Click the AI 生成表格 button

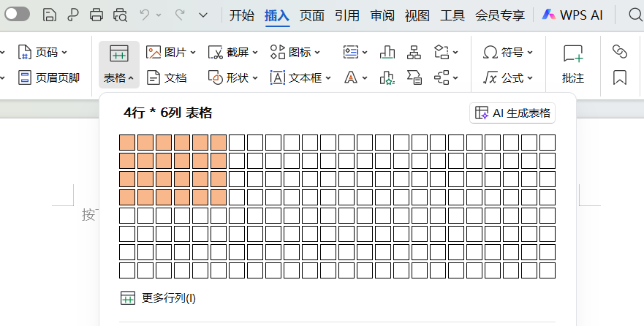[x=512, y=113]
